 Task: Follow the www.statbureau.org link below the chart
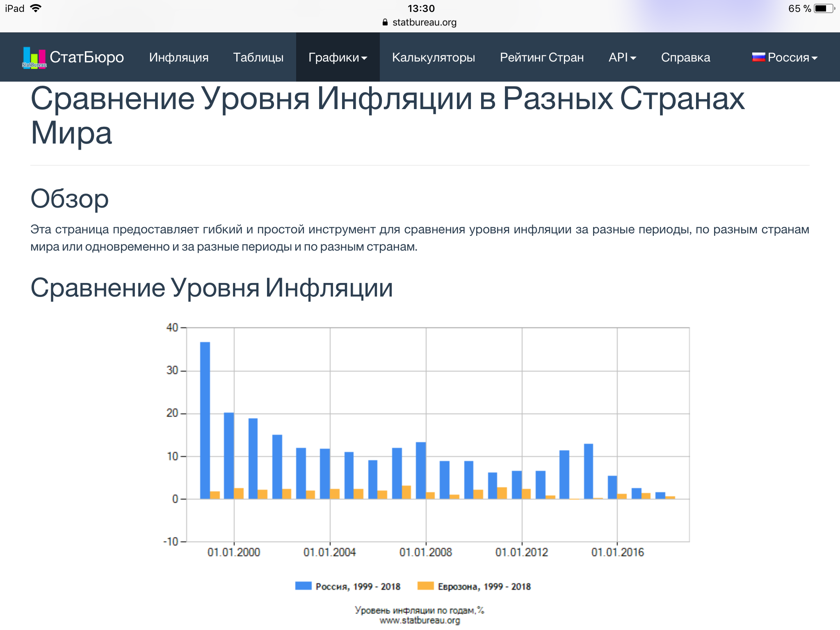pyautogui.click(x=420, y=620)
